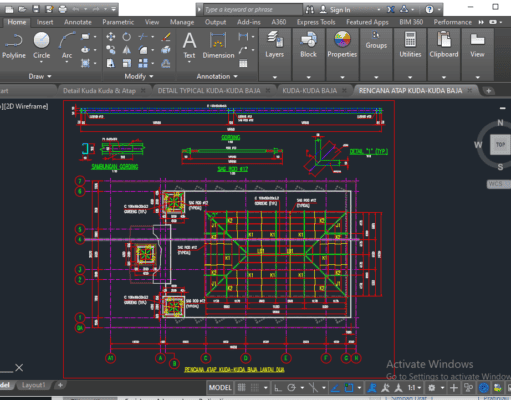Click the Offset tool icon
511x400 pixels.
pos(166,63)
